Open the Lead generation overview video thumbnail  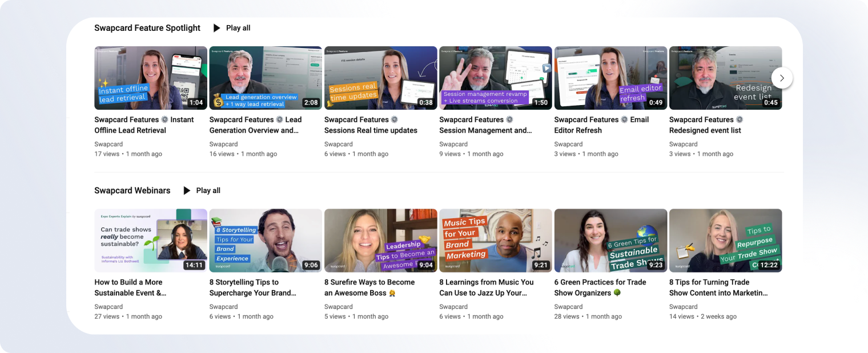pyautogui.click(x=266, y=78)
